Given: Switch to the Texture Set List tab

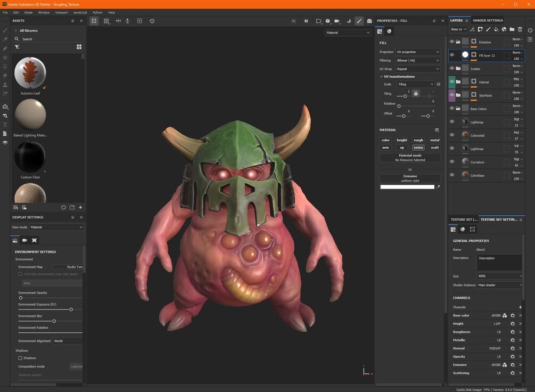Looking at the screenshot, I should 464,219.
